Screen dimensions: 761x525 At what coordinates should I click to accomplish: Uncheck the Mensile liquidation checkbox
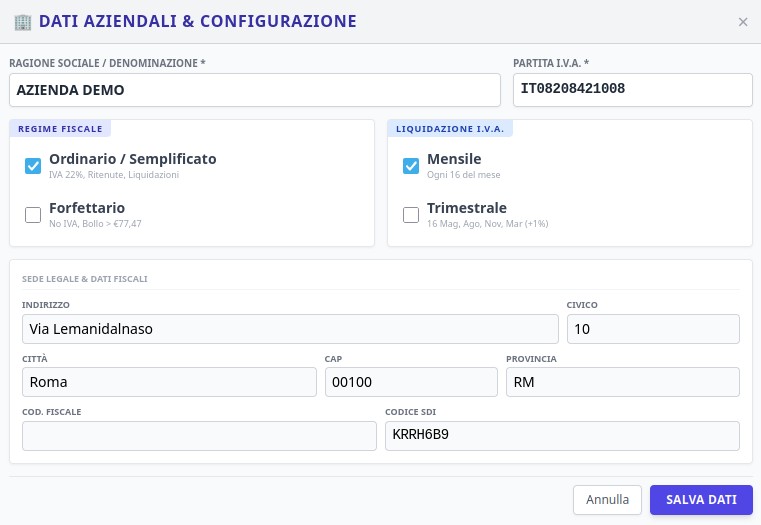pyautogui.click(x=411, y=166)
